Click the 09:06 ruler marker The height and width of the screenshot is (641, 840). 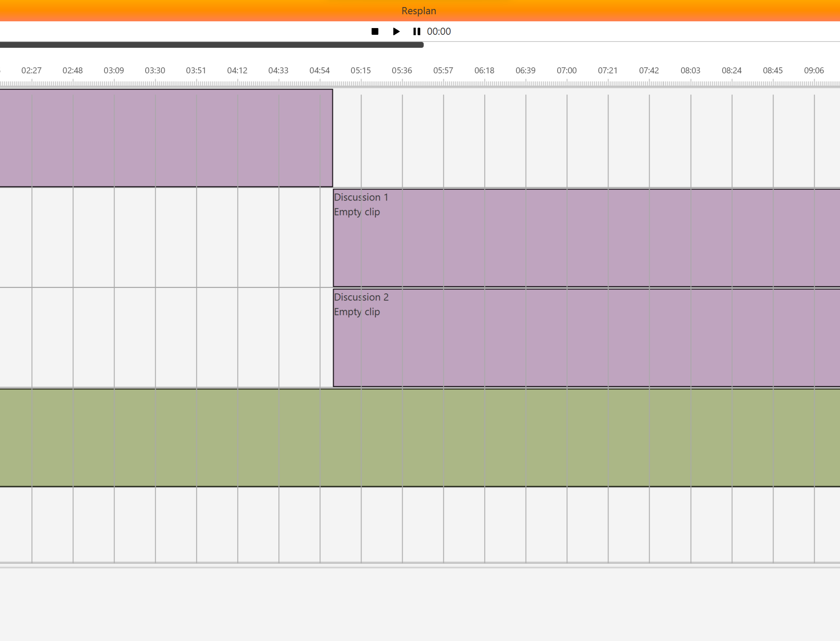(814, 71)
